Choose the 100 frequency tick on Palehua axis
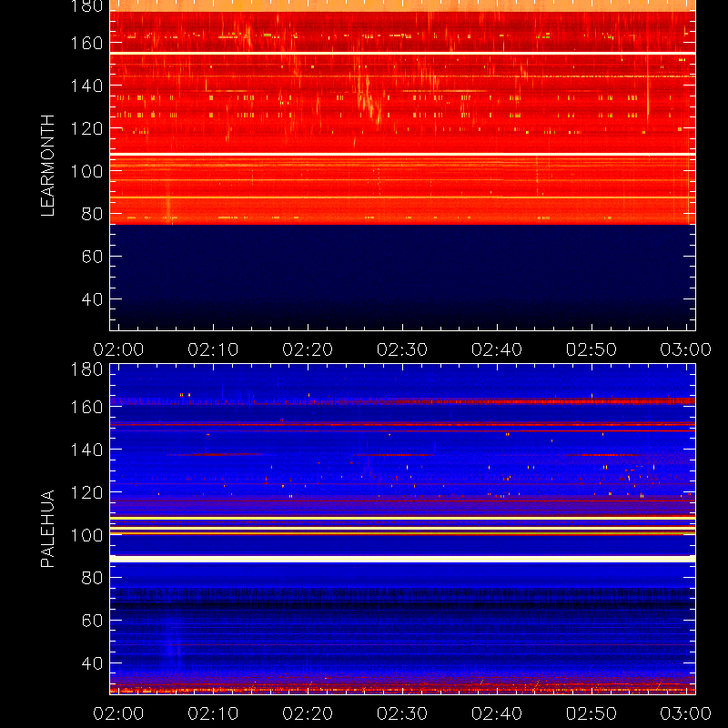The image size is (728, 728). pyautogui.click(x=86, y=535)
